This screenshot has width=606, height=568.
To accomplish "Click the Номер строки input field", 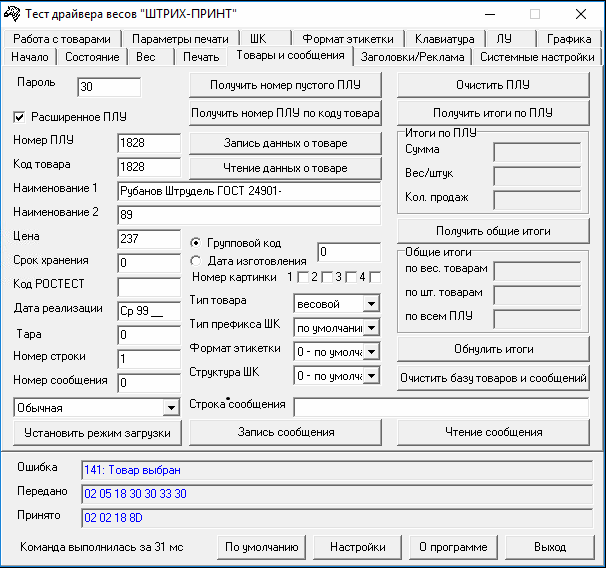I will click(x=149, y=359).
